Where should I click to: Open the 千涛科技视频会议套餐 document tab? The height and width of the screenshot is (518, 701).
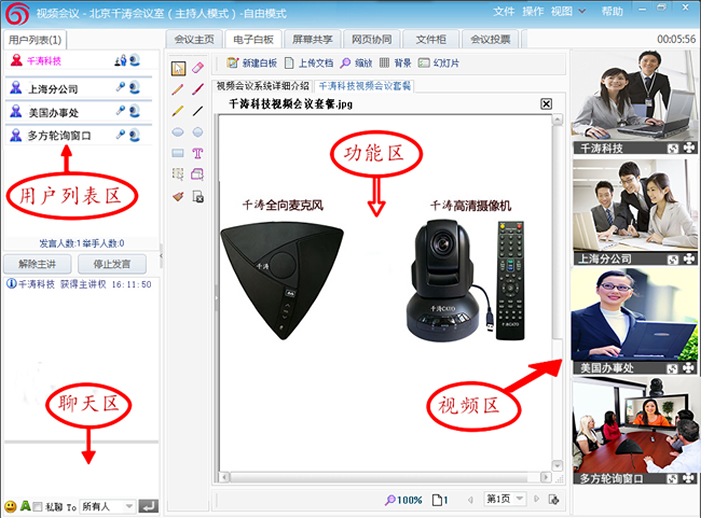pyautogui.click(x=364, y=86)
